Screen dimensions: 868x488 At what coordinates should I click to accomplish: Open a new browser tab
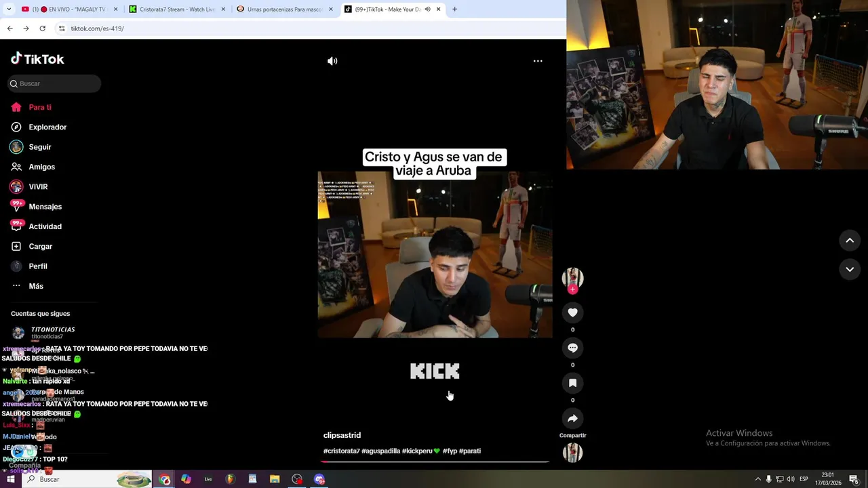(x=454, y=9)
